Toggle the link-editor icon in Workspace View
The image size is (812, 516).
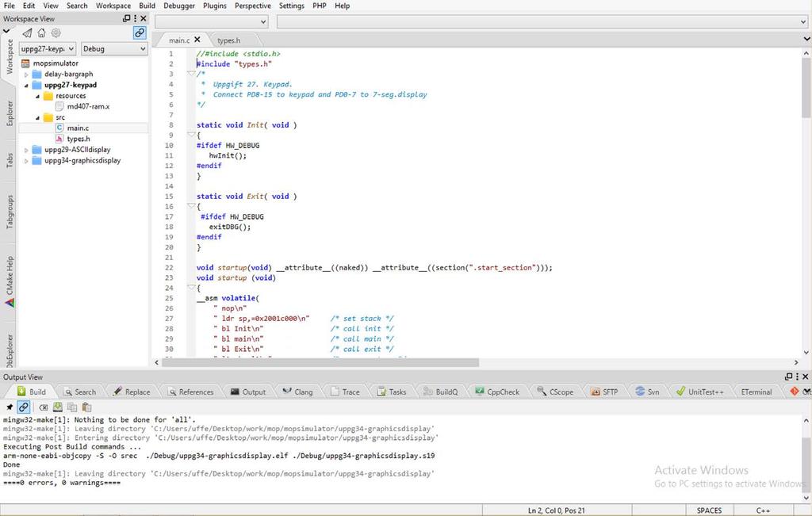pyautogui.click(x=140, y=32)
